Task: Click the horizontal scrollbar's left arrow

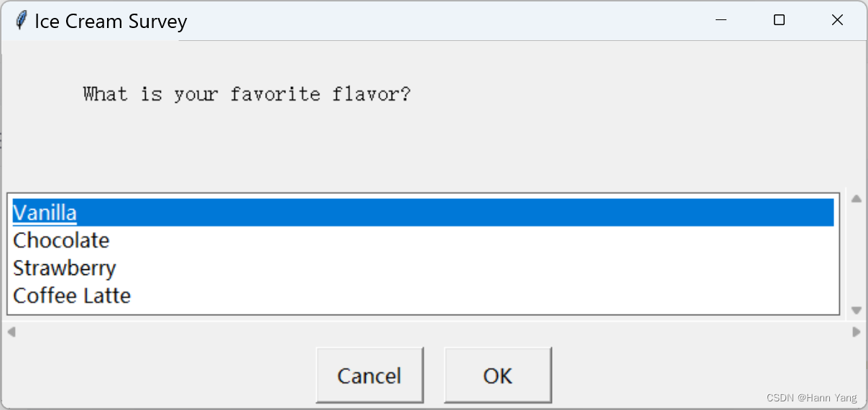Action: [x=11, y=332]
